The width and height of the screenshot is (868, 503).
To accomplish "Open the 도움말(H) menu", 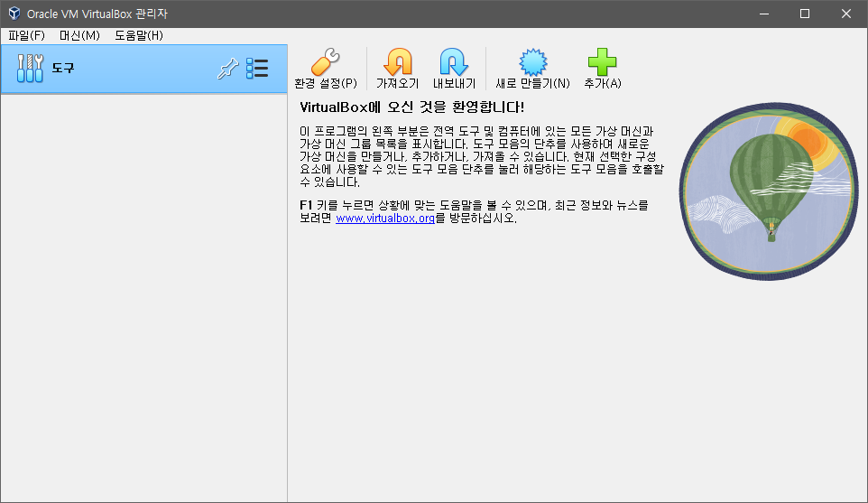I will (139, 35).
